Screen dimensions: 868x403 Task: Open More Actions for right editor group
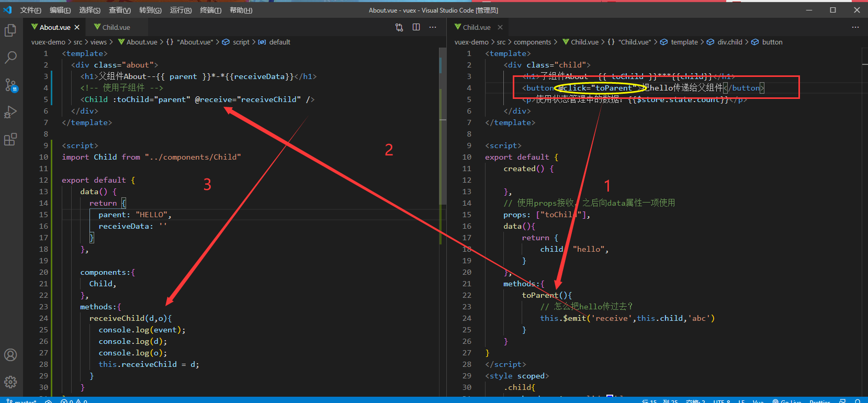[x=855, y=27]
